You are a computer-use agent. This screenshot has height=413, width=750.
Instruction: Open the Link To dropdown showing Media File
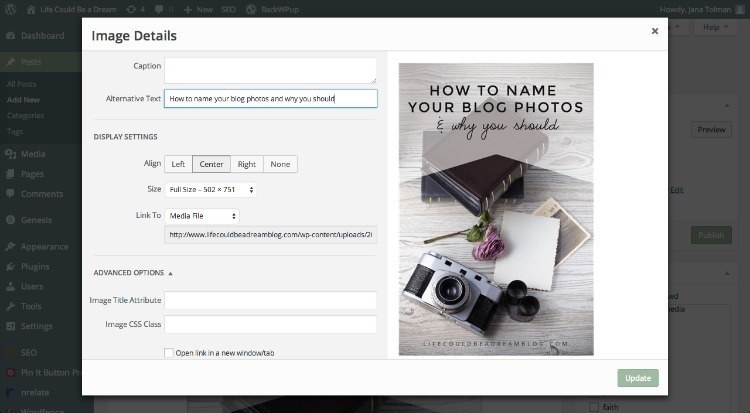202,216
